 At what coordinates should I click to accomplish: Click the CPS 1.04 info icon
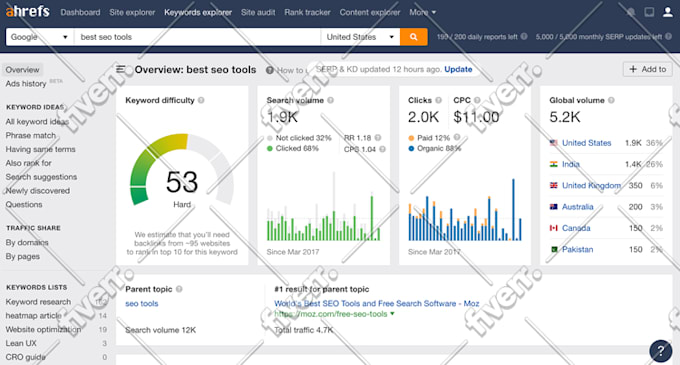pyautogui.click(x=382, y=149)
